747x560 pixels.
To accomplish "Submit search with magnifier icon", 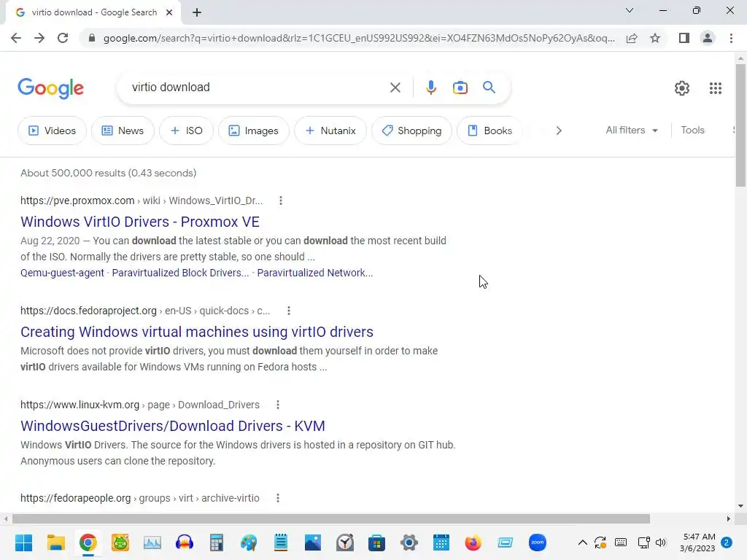I will click(489, 87).
